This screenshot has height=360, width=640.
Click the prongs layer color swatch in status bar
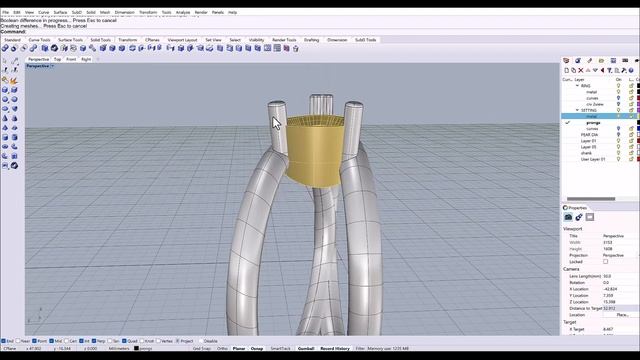tap(137, 349)
